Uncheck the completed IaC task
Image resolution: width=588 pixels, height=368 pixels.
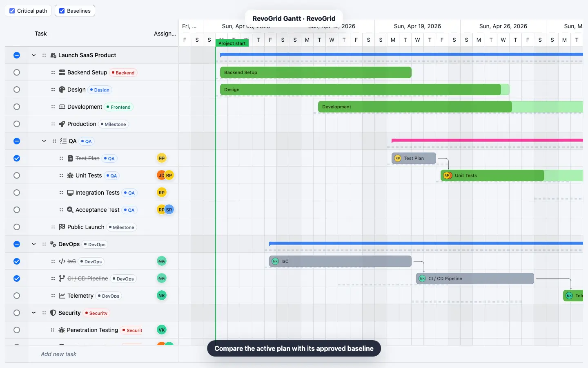pos(17,261)
